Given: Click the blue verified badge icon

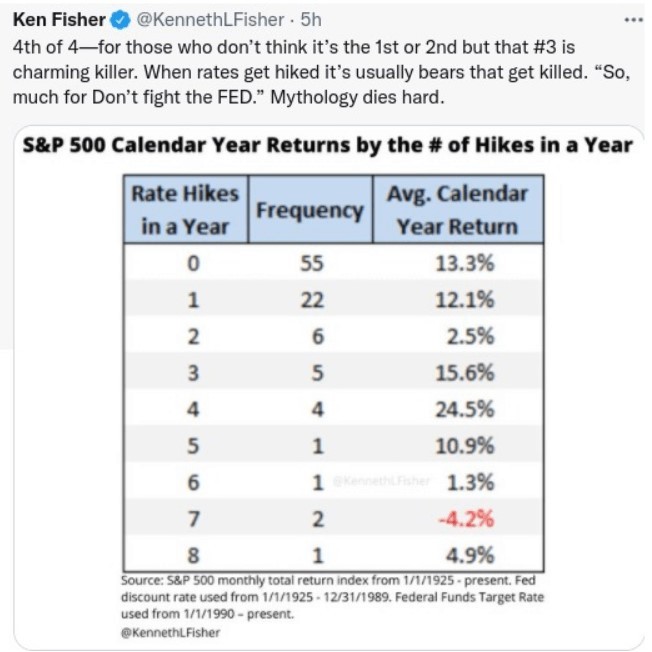Looking at the screenshot, I should [x=116, y=19].
